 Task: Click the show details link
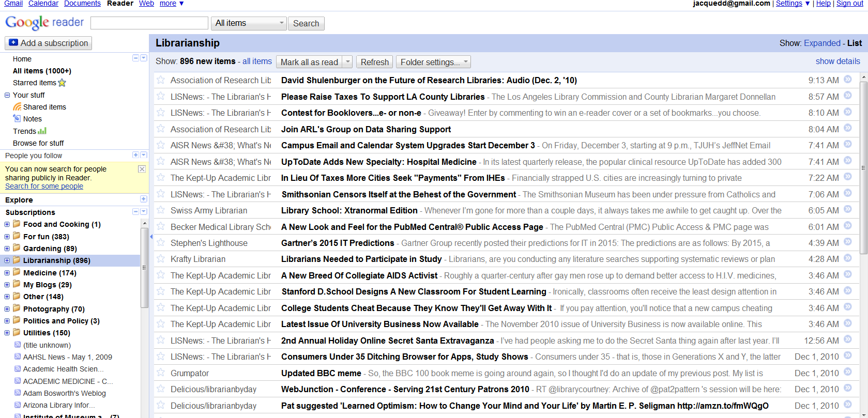point(838,61)
